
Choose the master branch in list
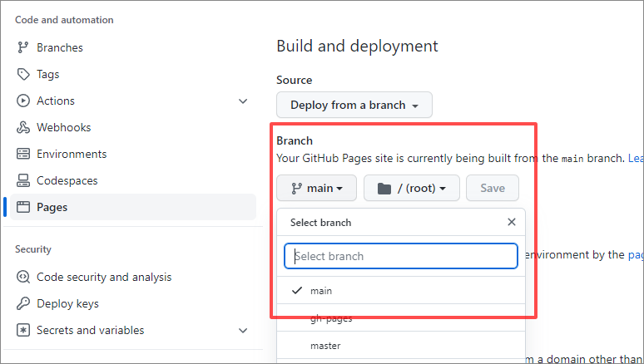[x=401, y=346]
